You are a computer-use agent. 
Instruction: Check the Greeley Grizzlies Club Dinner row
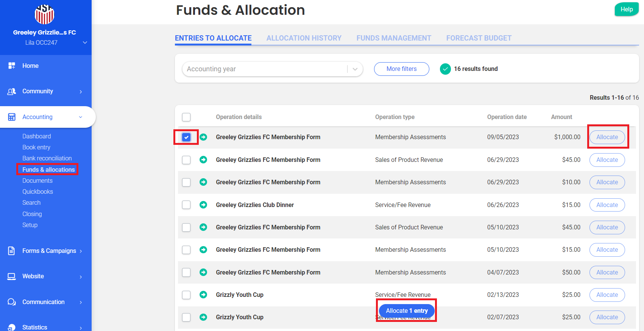186,205
